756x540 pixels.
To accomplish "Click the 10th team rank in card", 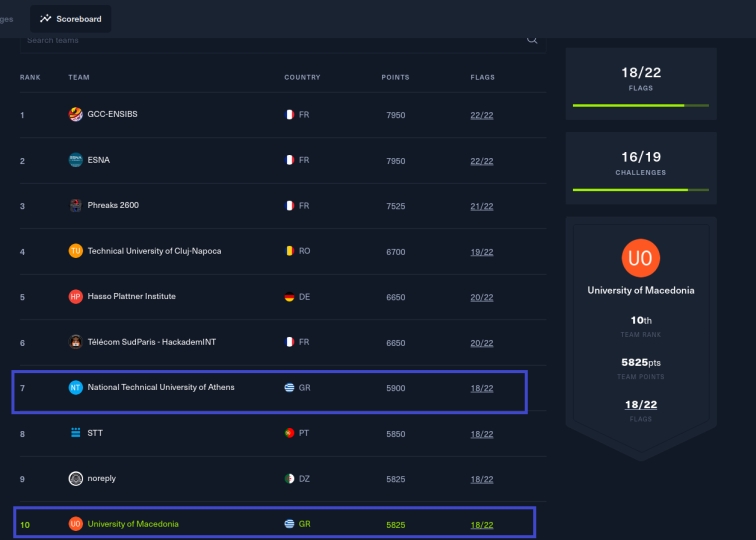I will pos(641,321).
